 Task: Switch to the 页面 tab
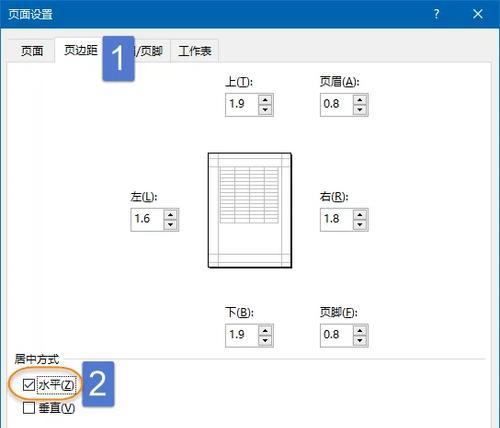pos(32,51)
